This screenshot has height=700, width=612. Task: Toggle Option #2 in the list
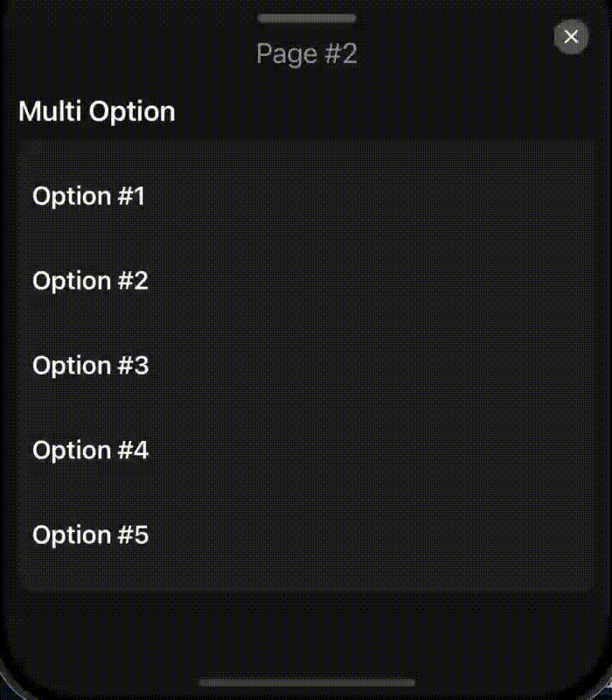pyautogui.click(x=90, y=281)
